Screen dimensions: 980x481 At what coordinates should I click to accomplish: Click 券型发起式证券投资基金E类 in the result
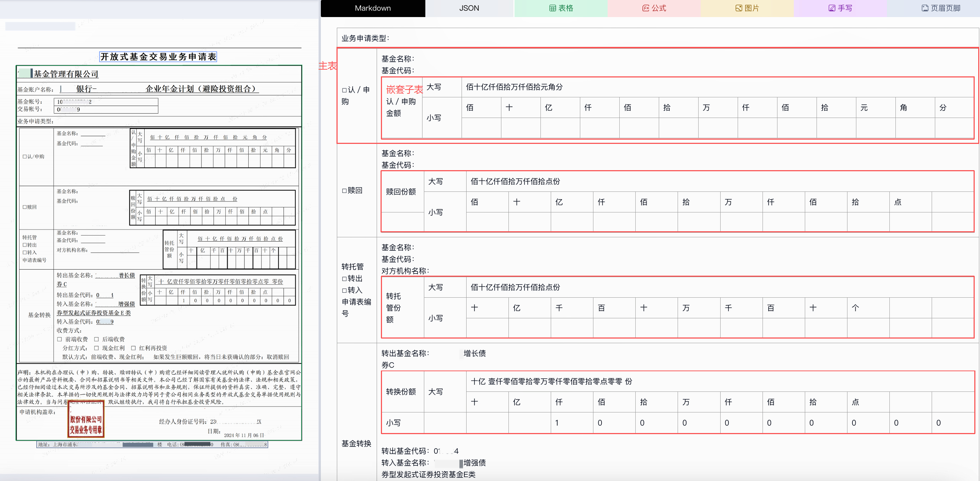click(x=429, y=475)
